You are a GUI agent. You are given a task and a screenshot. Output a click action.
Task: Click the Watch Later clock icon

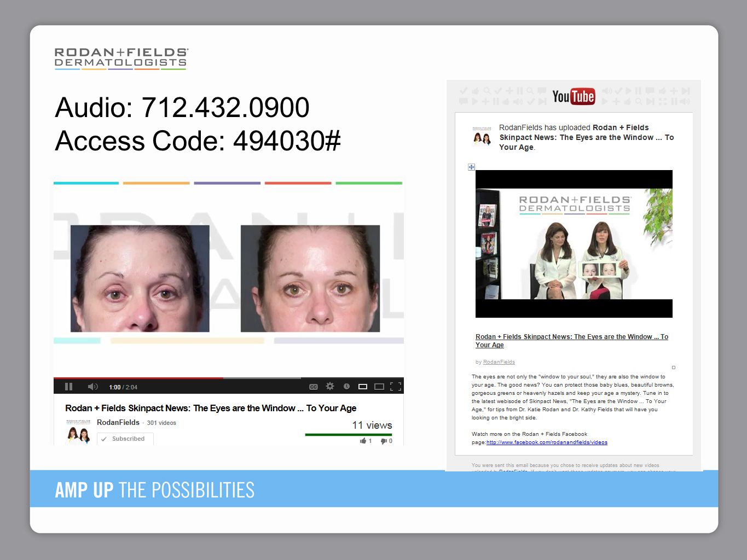pyautogui.click(x=346, y=387)
